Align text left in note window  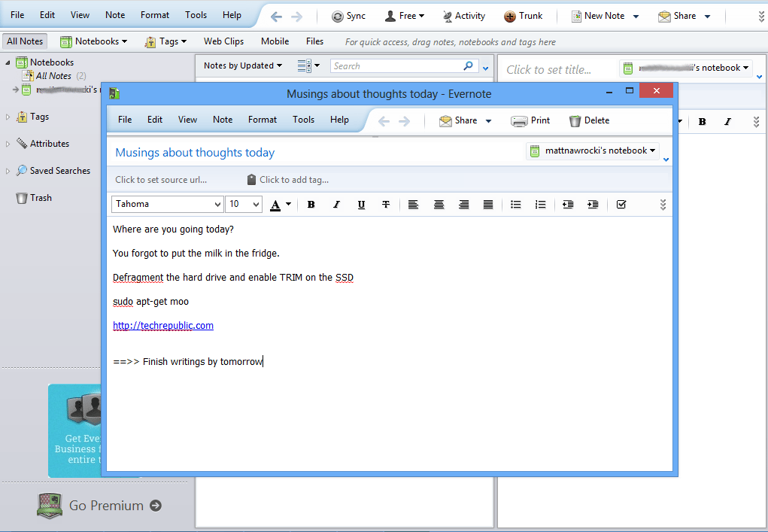click(414, 205)
